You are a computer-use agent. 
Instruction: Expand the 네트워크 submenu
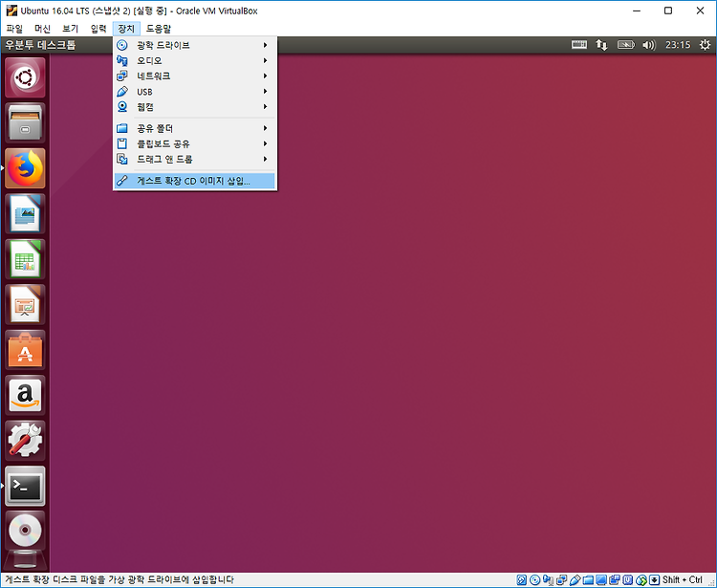point(195,76)
